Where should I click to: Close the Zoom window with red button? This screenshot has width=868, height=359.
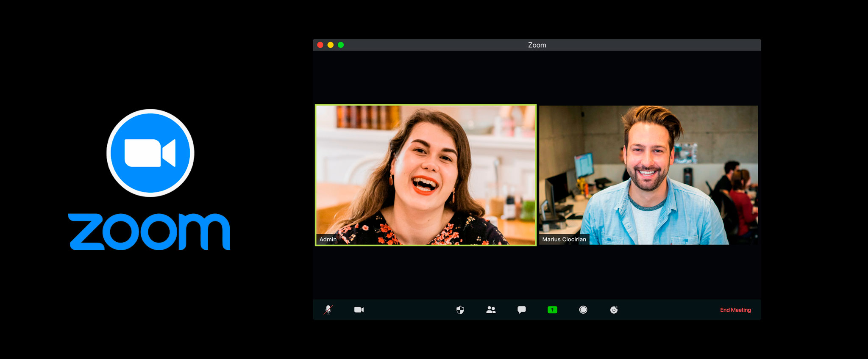(x=320, y=45)
